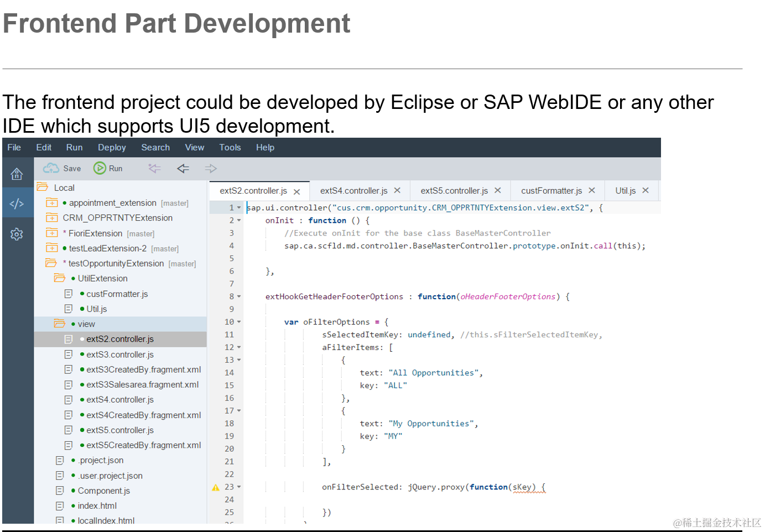Switch to the Util.js tab
The image size is (765, 532).
626,190
